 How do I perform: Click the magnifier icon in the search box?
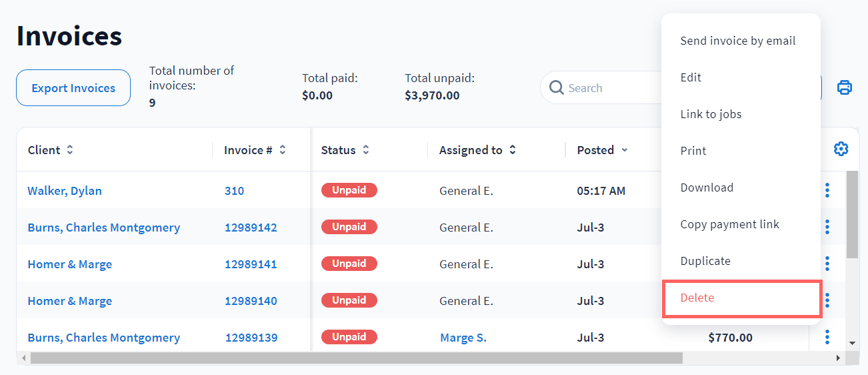click(556, 87)
